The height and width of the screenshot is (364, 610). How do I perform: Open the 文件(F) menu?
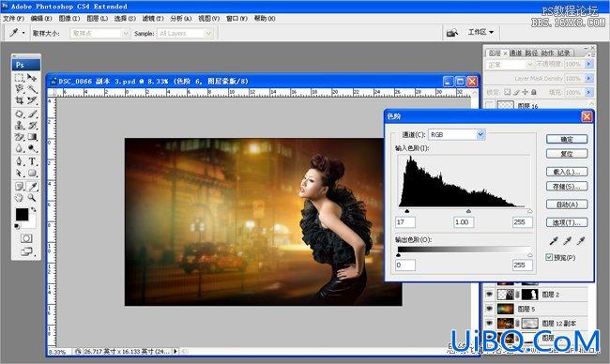[x=14, y=18]
